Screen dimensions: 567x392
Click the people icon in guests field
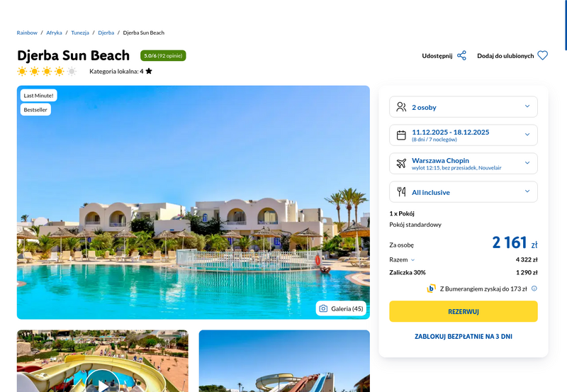[401, 107]
